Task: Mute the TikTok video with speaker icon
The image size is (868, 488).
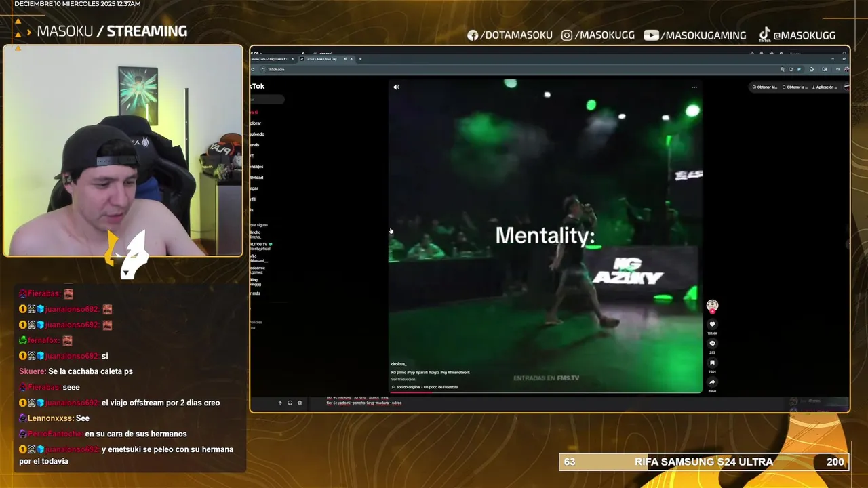Action: point(397,87)
